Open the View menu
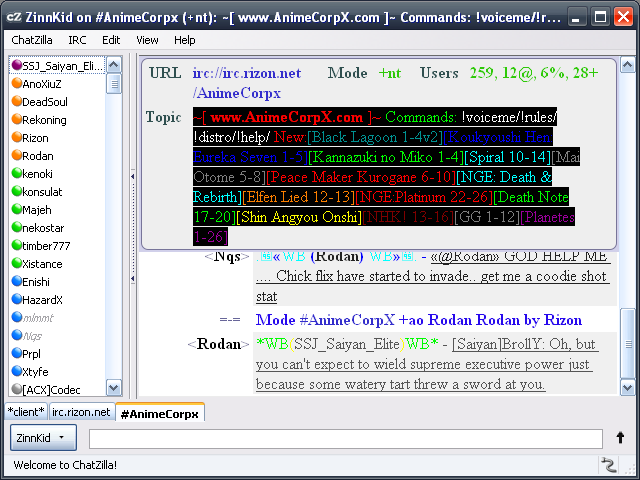 pos(147,40)
